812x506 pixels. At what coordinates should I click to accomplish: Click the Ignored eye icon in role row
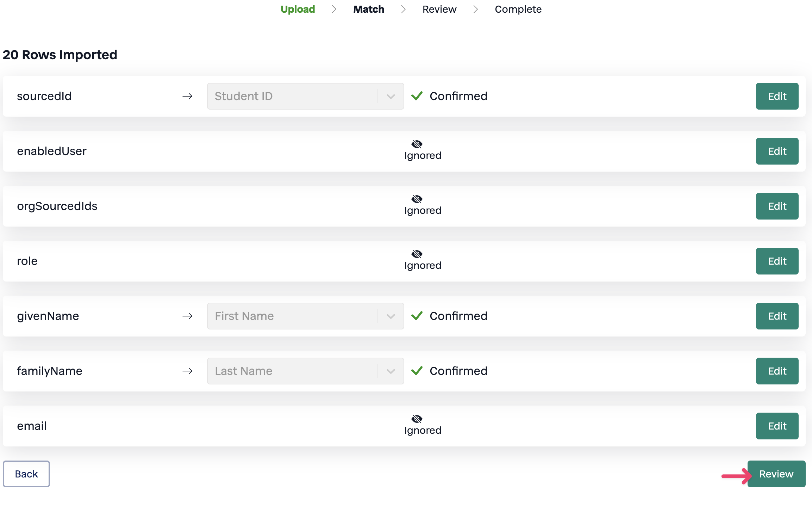click(417, 254)
